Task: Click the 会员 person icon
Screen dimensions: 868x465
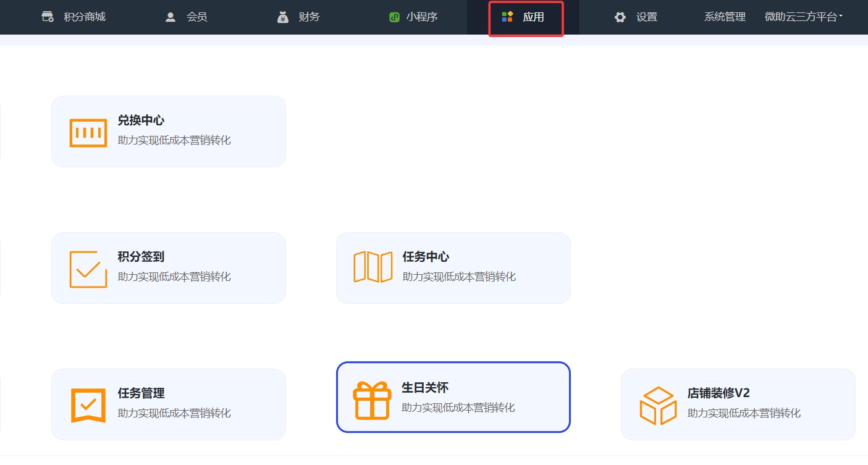Action: pyautogui.click(x=171, y=17)
